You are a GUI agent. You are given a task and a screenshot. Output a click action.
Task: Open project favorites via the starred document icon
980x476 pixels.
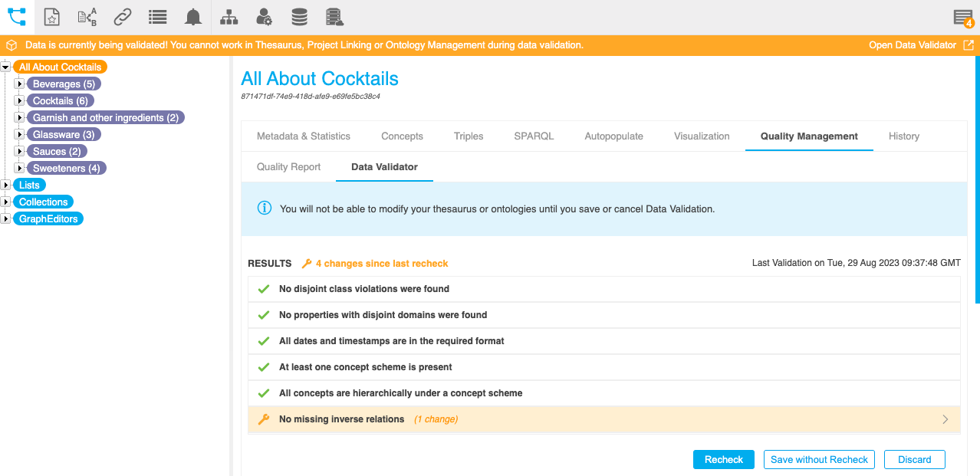[x=51, y=16]
